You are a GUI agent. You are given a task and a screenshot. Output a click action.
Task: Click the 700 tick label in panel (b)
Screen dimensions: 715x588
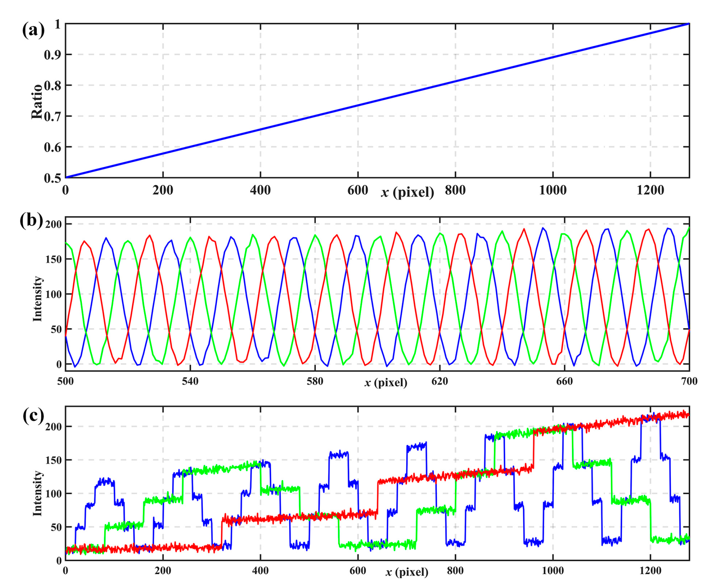point(689,381)
